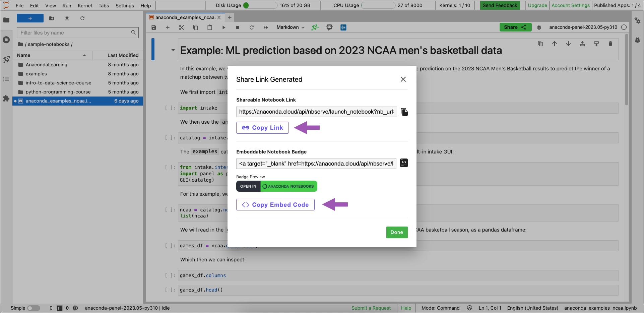Click Submit a Request link
Screen dimensions: 644x313
[x=371, y=308]
